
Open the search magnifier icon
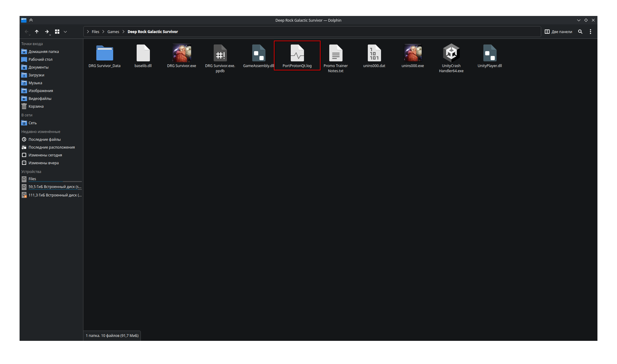click(x=580, y=32)
